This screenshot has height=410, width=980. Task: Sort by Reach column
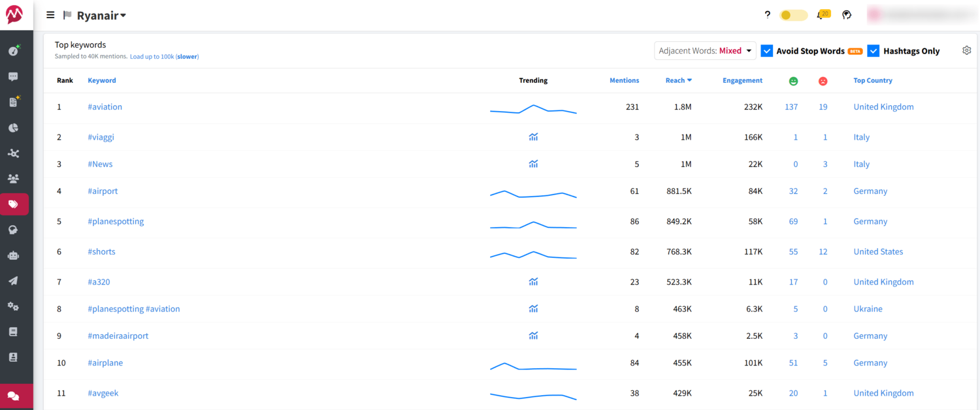click(678, 80)
